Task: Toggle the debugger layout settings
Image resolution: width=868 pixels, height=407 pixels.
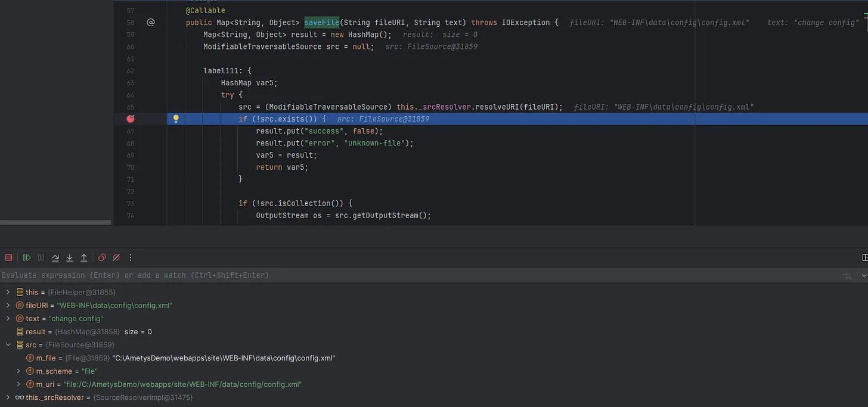Action: [x=864, y=257]
